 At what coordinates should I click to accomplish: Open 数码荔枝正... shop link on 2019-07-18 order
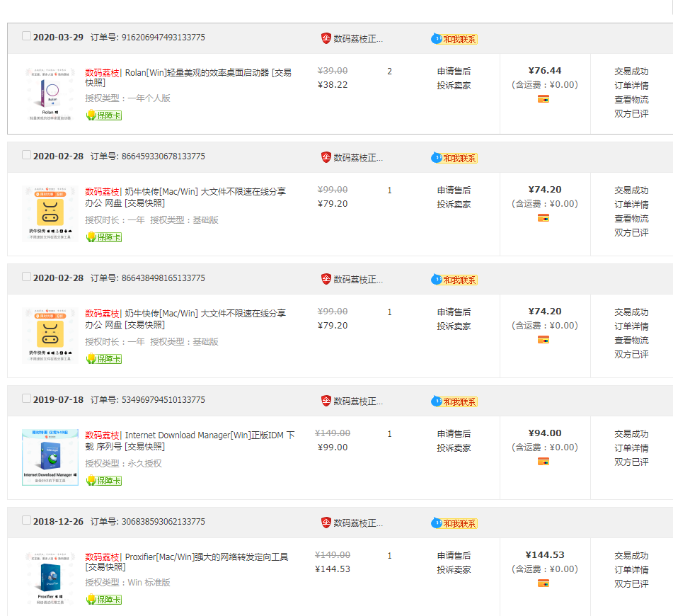(x=358, y=401)
